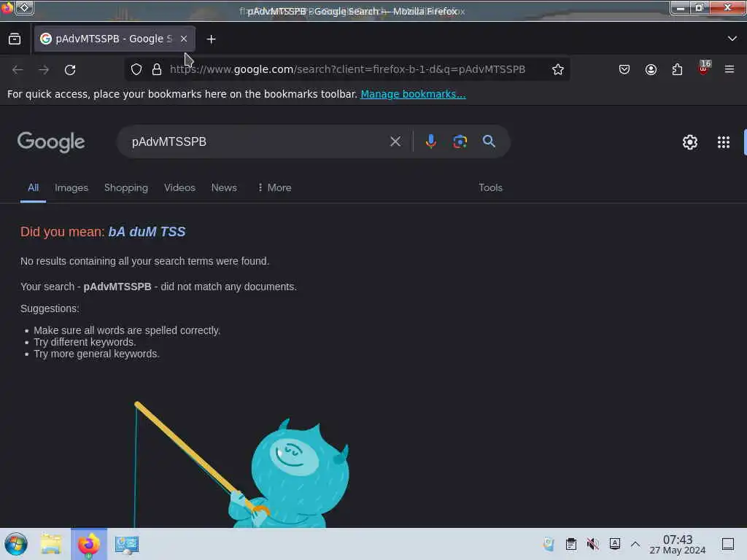747x560 pixels.
Task: Open Firefox View recent browsing icon
Action: (15, 39)
